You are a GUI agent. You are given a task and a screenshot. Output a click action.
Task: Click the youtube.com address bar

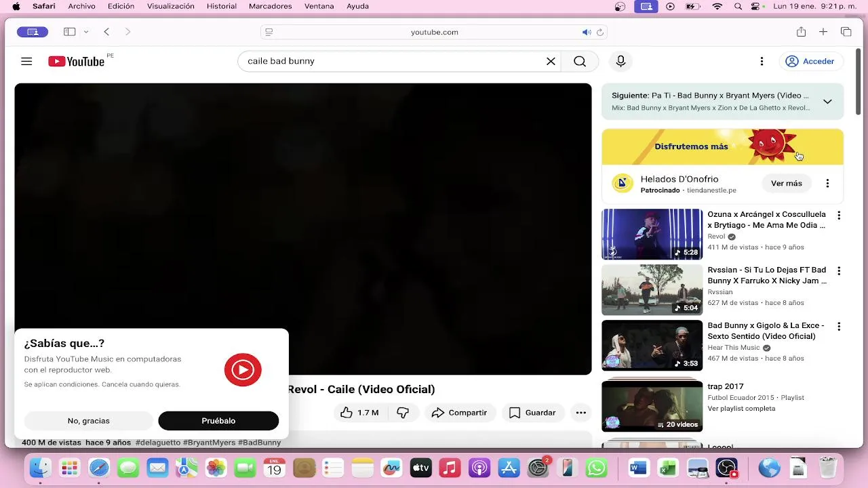[x=434, y=32]
